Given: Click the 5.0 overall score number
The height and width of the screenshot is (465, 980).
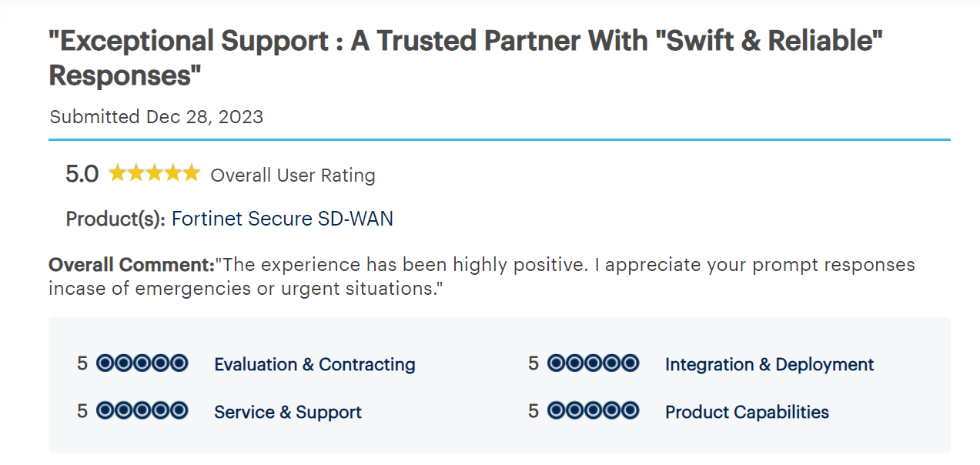Looking at the screenshot, I should pos(82,174).
